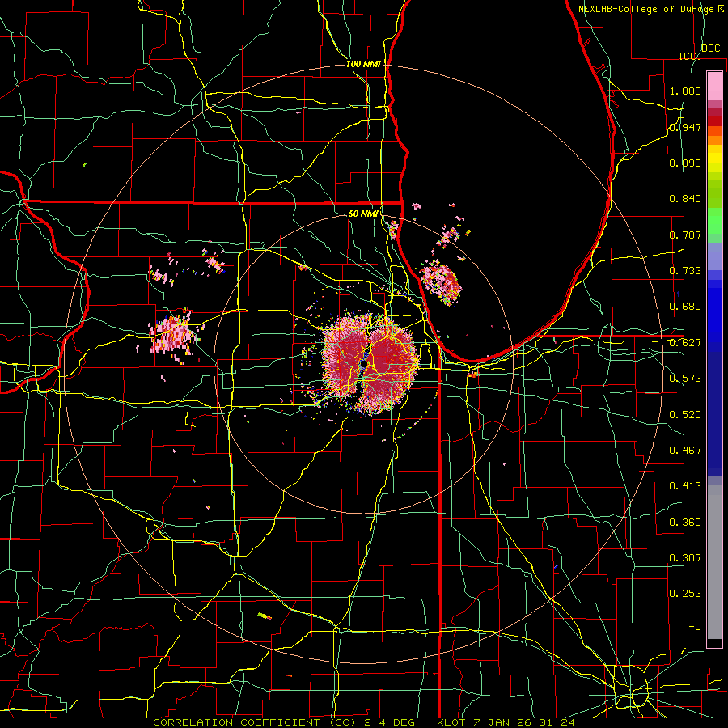
Task: Select the 0.840 scale value
Action: [685, 199]
